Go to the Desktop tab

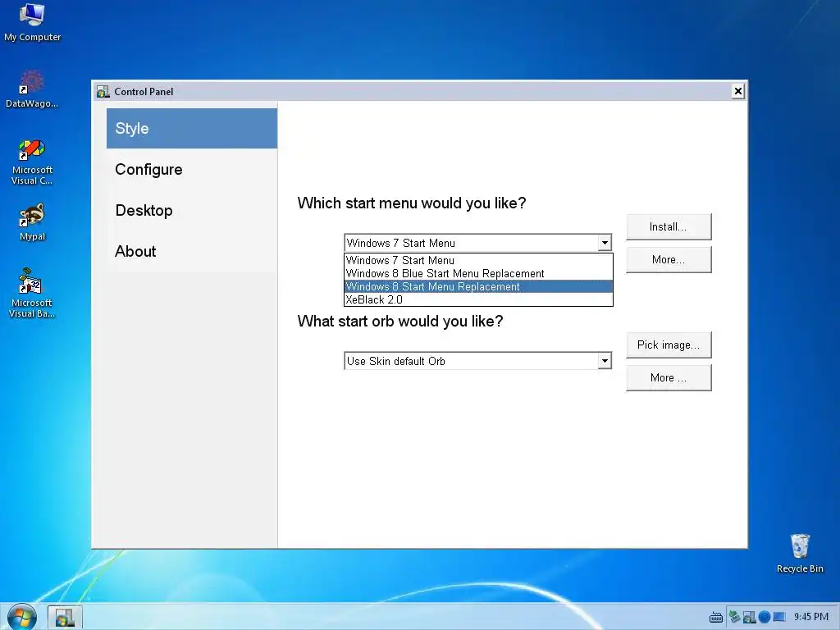point(192,211)
